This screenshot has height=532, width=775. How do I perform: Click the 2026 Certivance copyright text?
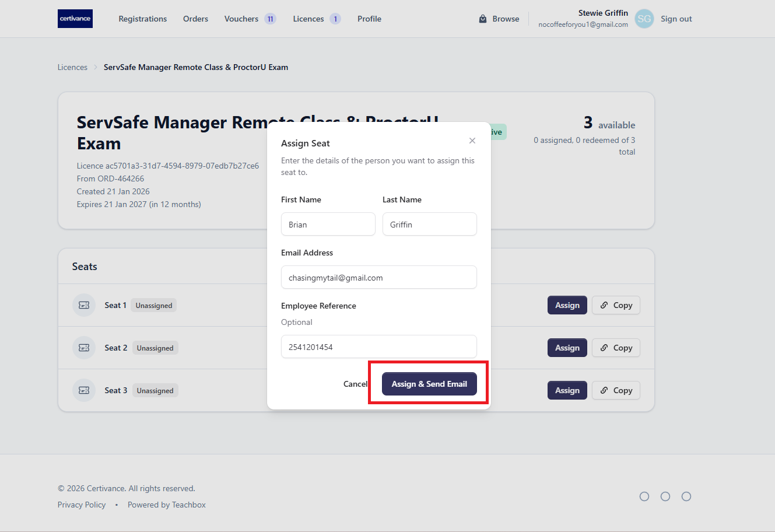[127, 488]
